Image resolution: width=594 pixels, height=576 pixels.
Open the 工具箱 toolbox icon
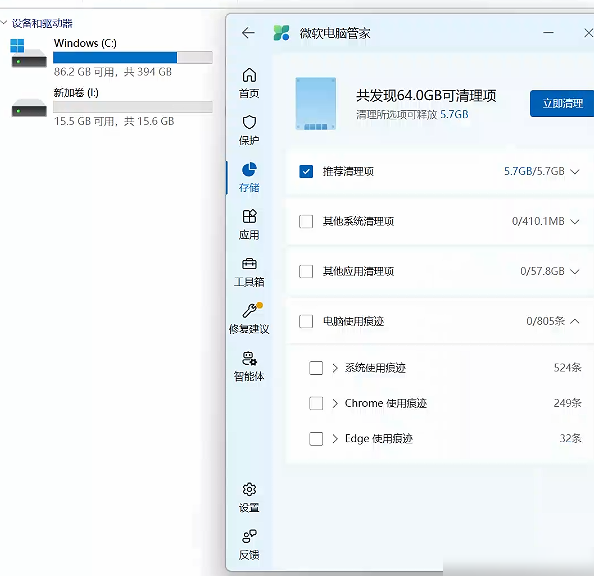coord(249,263)
